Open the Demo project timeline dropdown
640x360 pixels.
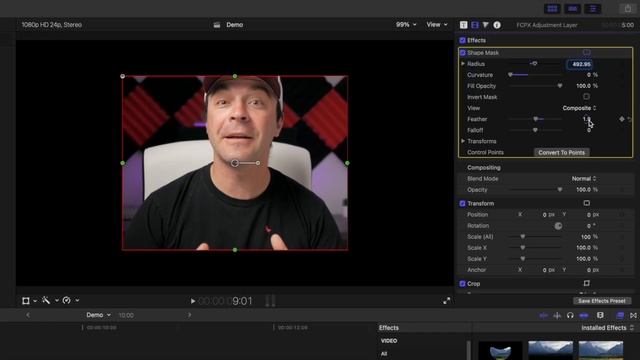[98, 315]
